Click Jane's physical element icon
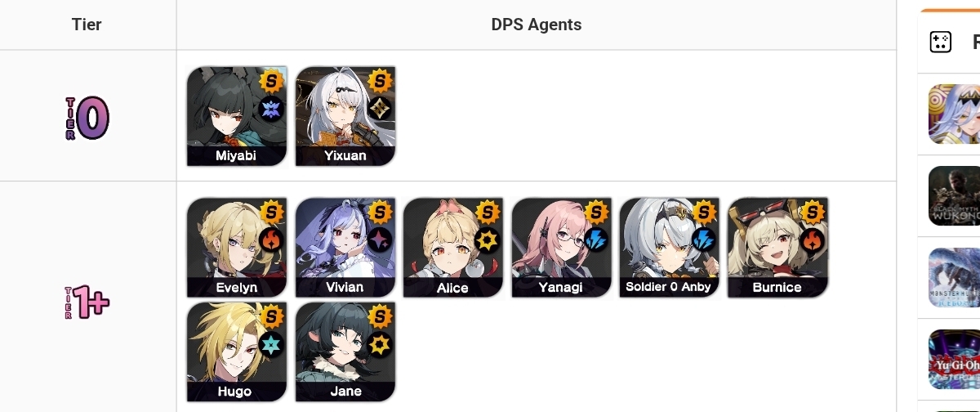This screenshot has height=412, width=980. pos(379,344)
